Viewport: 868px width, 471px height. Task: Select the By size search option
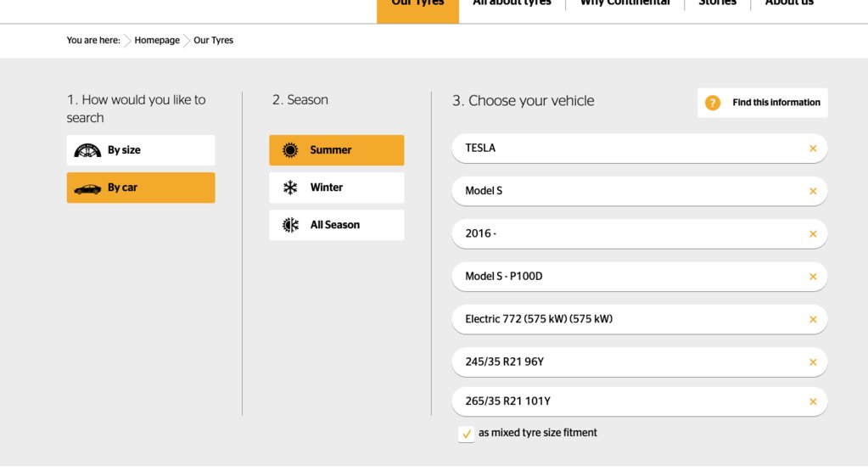pyautogui.click(x=141, y=150)
